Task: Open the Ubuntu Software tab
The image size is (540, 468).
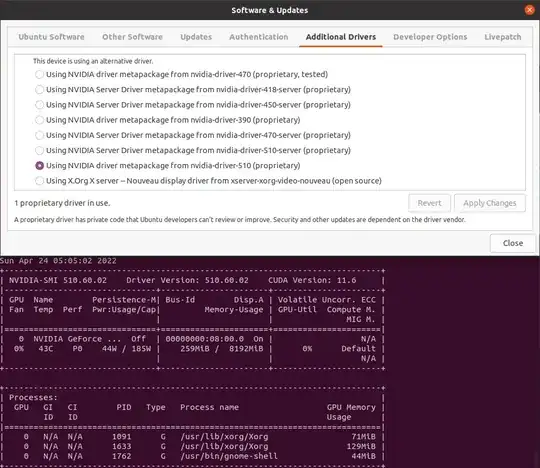Action: click(x=51, y=37)
